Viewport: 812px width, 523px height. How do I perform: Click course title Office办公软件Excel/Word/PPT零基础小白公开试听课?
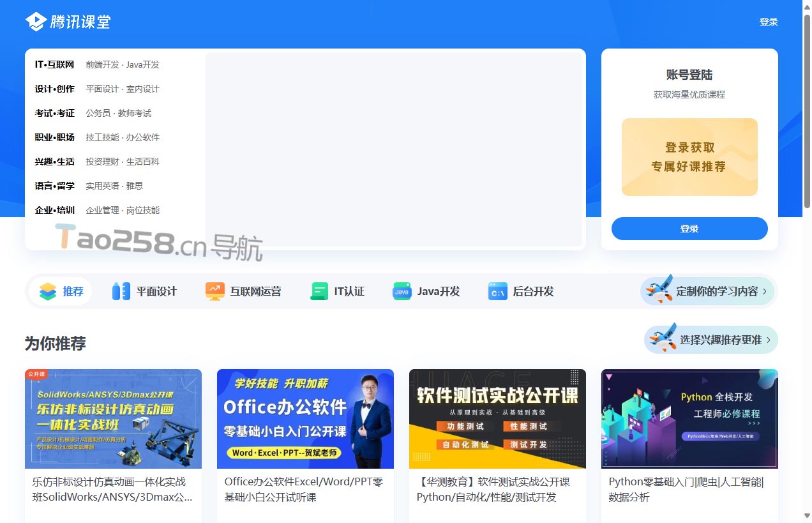tap(304, 489)
